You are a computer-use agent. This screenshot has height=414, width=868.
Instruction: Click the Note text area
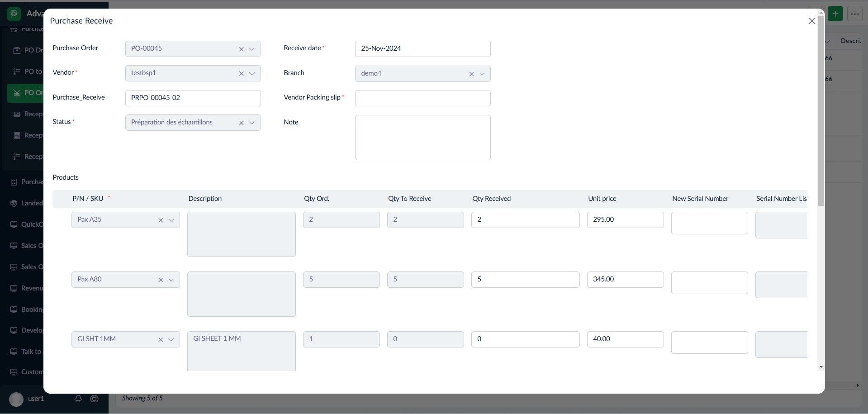point(422,138)
